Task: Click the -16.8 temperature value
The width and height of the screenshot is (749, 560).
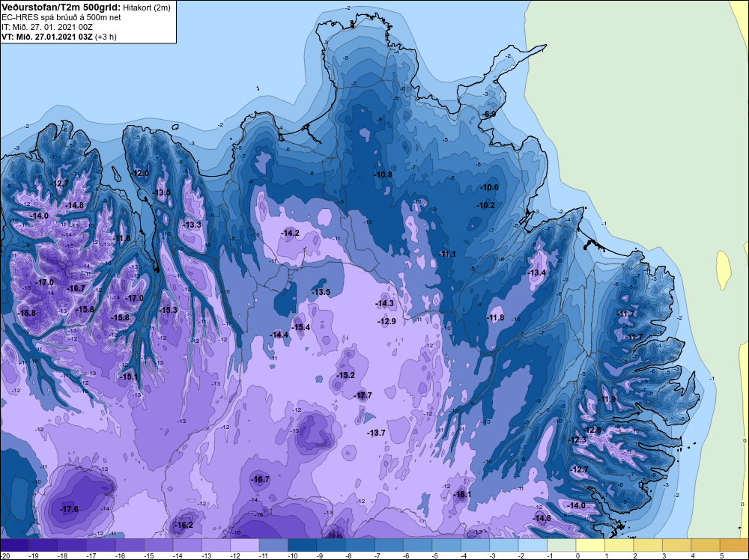Action: pos(26,313)
